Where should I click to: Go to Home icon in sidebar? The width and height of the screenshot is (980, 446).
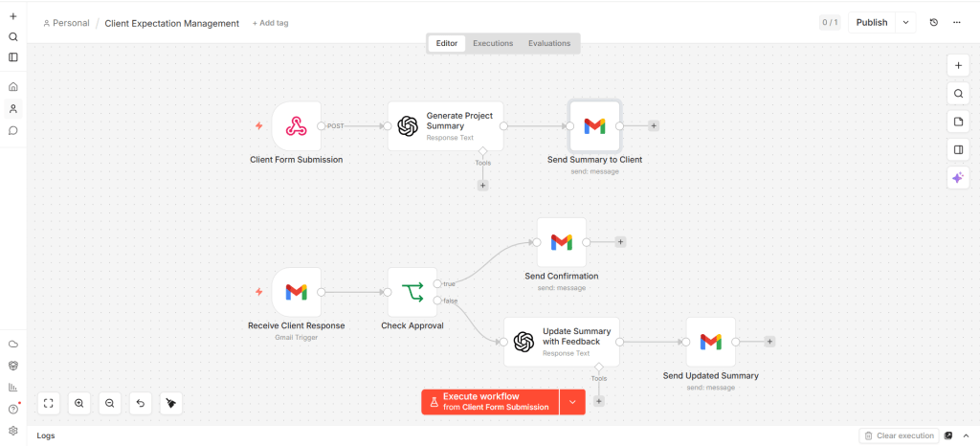[13, 87]
